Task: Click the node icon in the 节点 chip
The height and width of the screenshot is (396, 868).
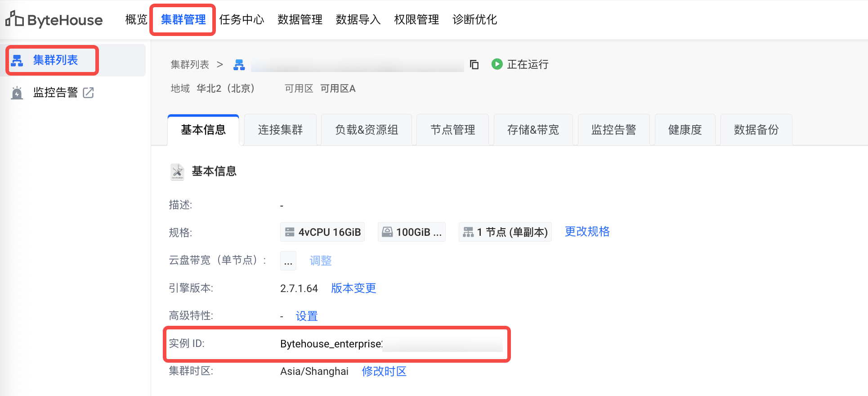Action: (468, 232)
